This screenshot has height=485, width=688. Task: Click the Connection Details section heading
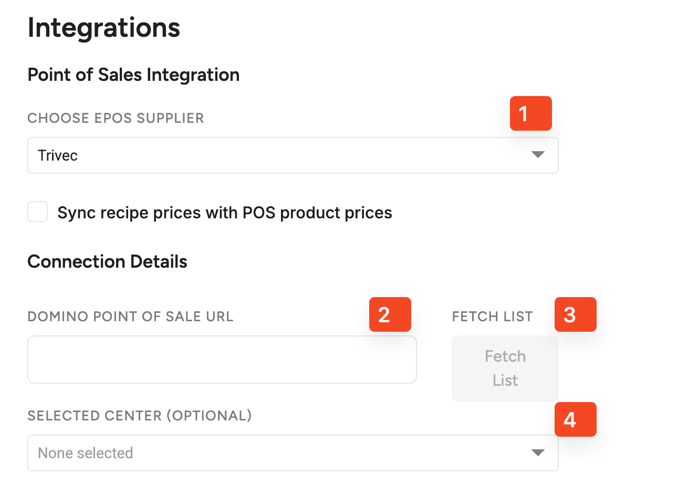click(x=107, y=262)
